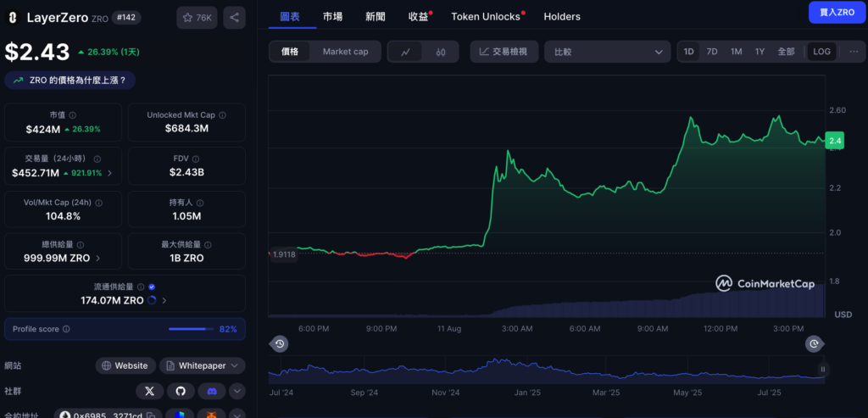868x418 pixels.
Task: Click the 買入 ZRO buy button
Action: [x=836, y=13]
